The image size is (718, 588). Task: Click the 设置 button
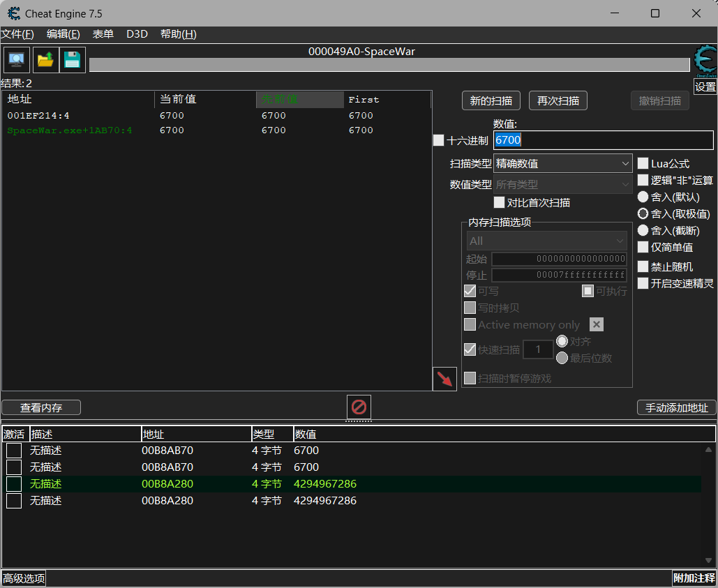pos(705,86)
